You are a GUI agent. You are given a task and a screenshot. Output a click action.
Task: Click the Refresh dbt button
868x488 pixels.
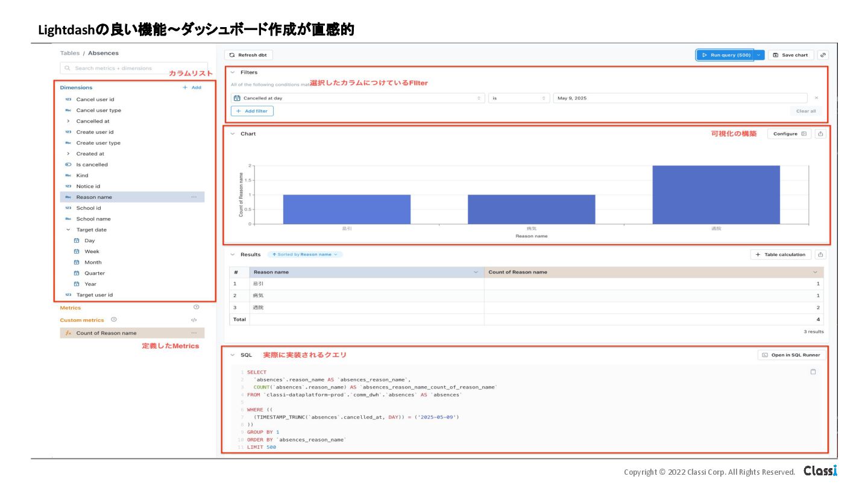pyautogui.click(x=248, y=55)
